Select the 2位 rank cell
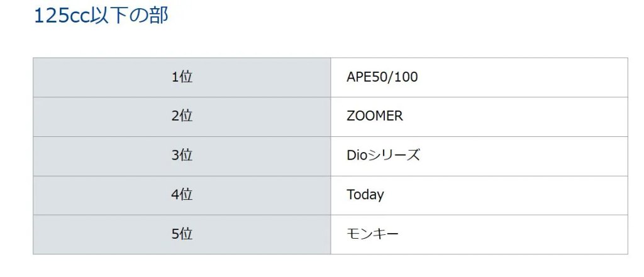This screenshot has height=277, width=644. [x=182, y=117]
